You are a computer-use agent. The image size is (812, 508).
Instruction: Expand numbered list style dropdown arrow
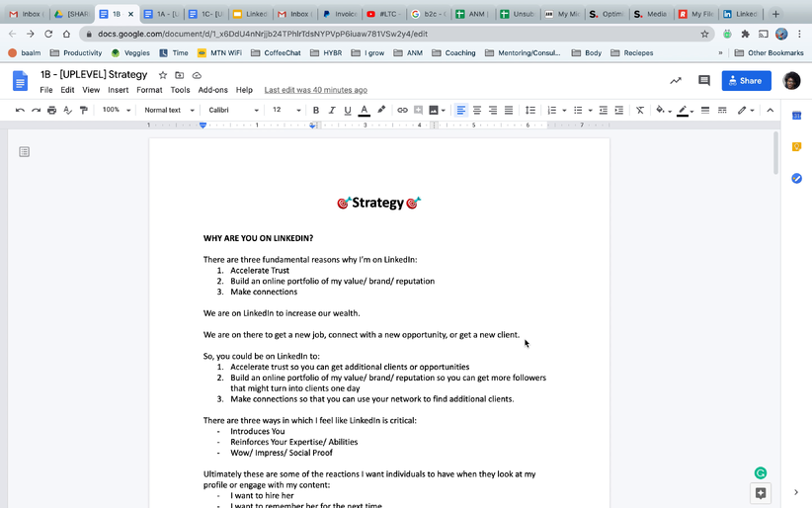coord(564,111)
